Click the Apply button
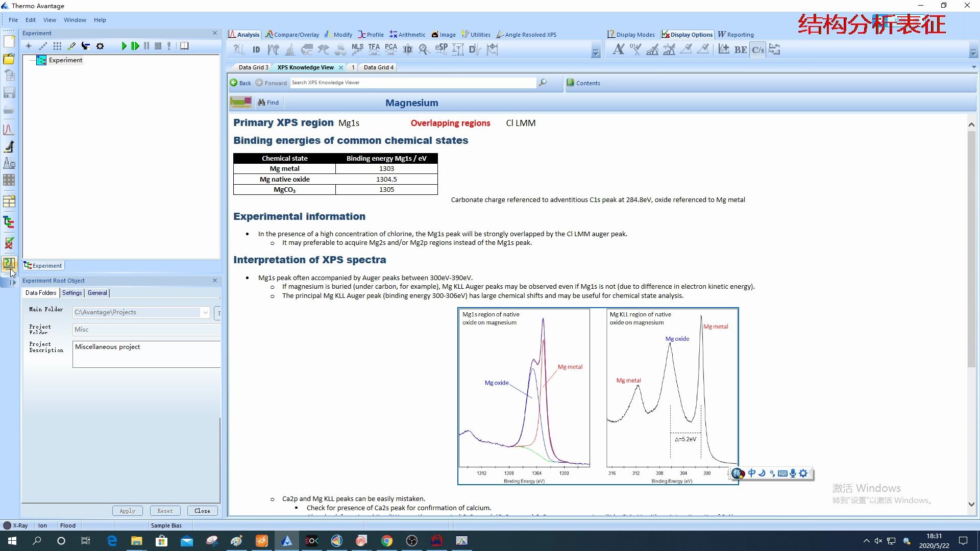 pyautogui.click(x=127, y=511)
